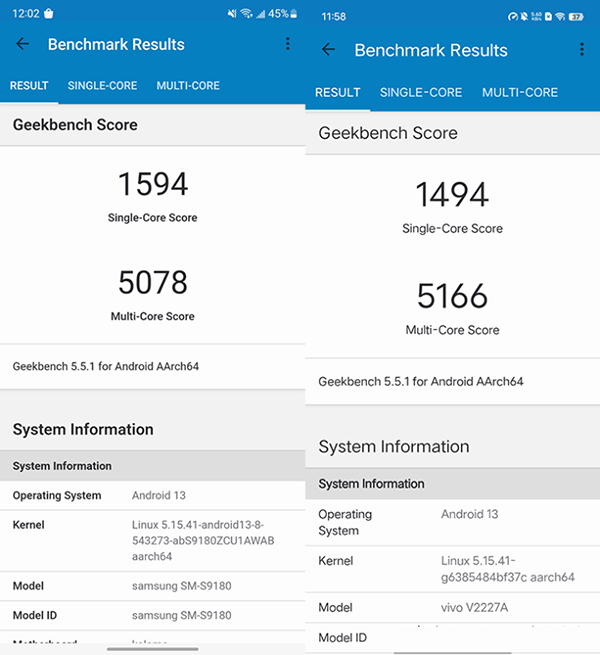
Task: Tap the 5166 multi-core score
Action: click(452, 296)
